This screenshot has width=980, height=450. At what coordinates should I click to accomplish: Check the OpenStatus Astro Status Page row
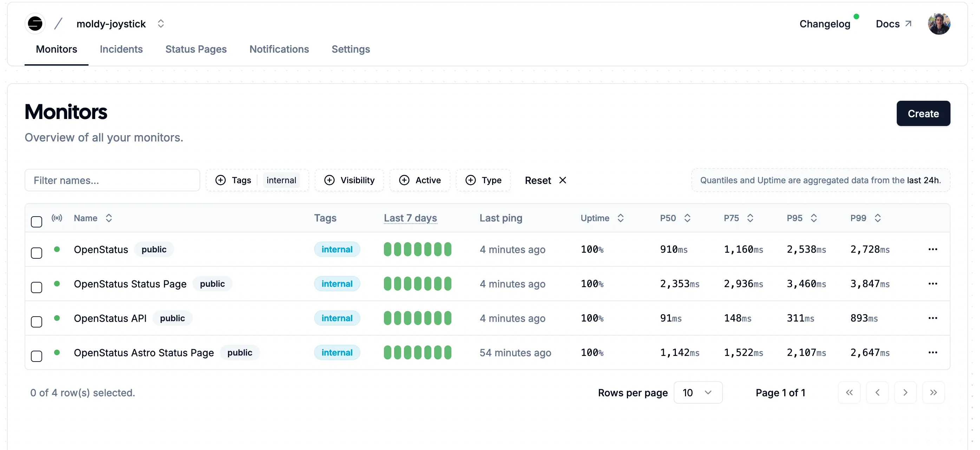(37, 356)
